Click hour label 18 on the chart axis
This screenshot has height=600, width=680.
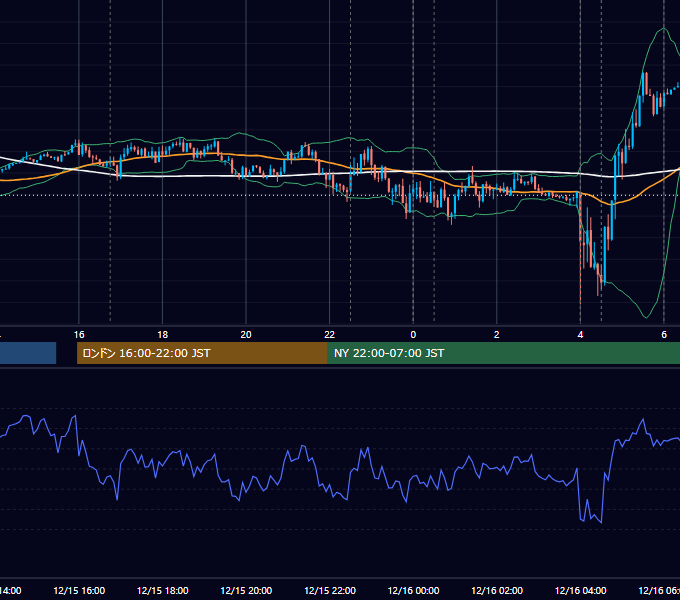pos(163,335)
